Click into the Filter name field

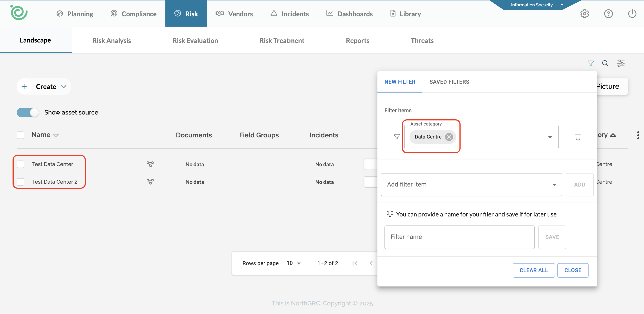(x=459, y=237)
